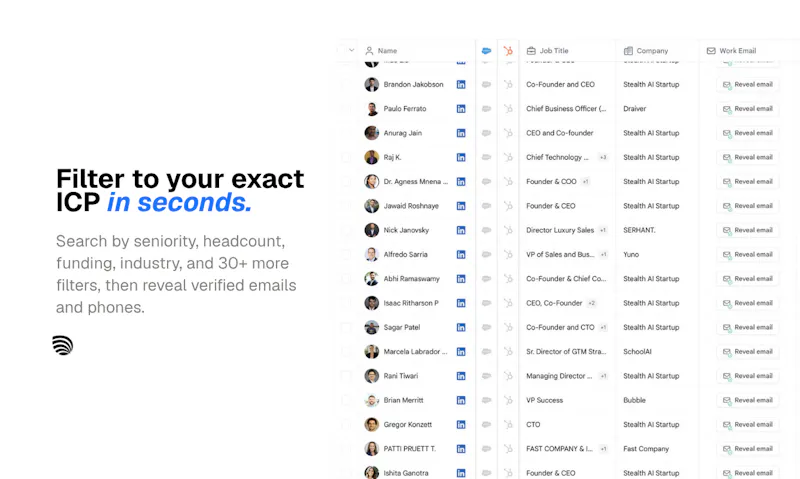800x479 pixels.
Task: Click Salesforce icon in Sagar Patel row
Action: 486,327
